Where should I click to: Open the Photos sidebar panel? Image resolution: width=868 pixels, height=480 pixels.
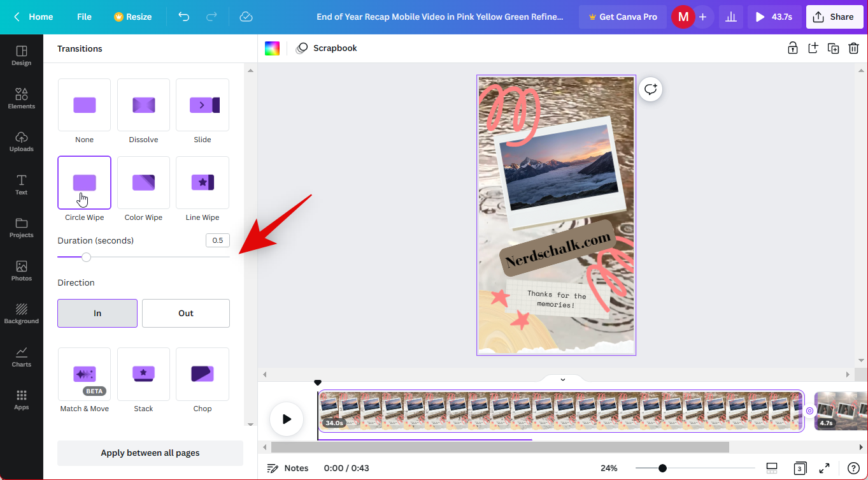click(21, 270)
